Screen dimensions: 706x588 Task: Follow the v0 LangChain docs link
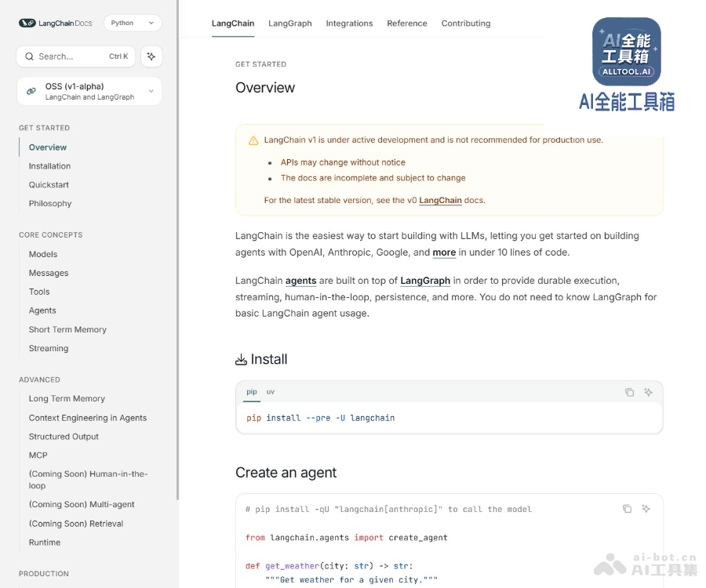[x=440, y=200]
